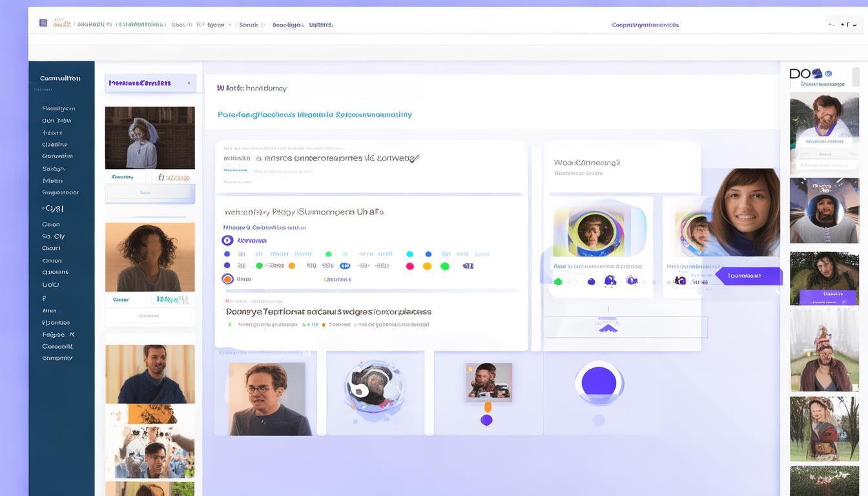868x496 pixels.
Task: Toggle the blue pill switch in options row
Action: (345, 265)
